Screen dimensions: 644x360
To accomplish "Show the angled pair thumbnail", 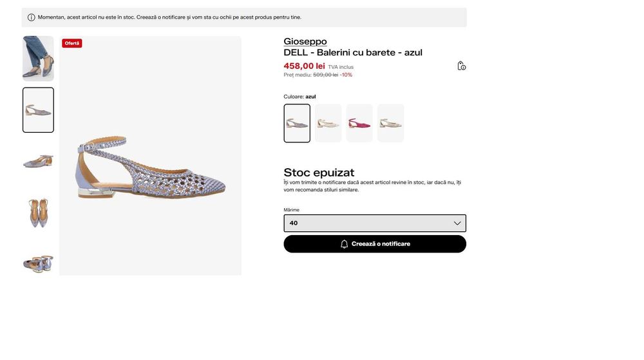I will point(38,263).
